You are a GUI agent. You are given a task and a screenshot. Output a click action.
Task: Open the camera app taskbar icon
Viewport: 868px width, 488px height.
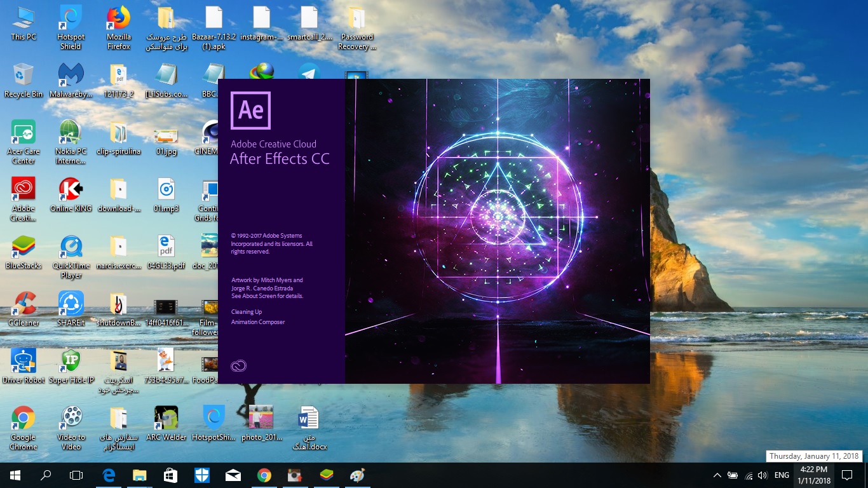(295, 475)
